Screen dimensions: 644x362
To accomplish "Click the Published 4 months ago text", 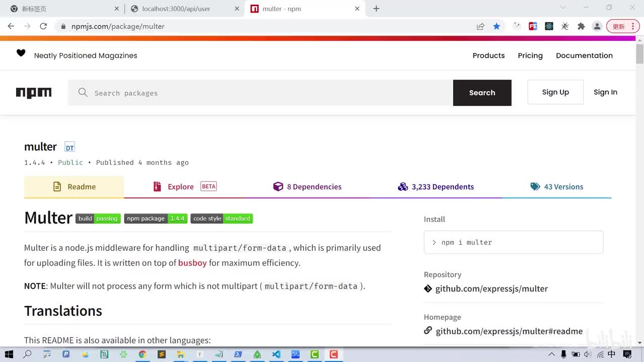I will (x=142, y=162).
